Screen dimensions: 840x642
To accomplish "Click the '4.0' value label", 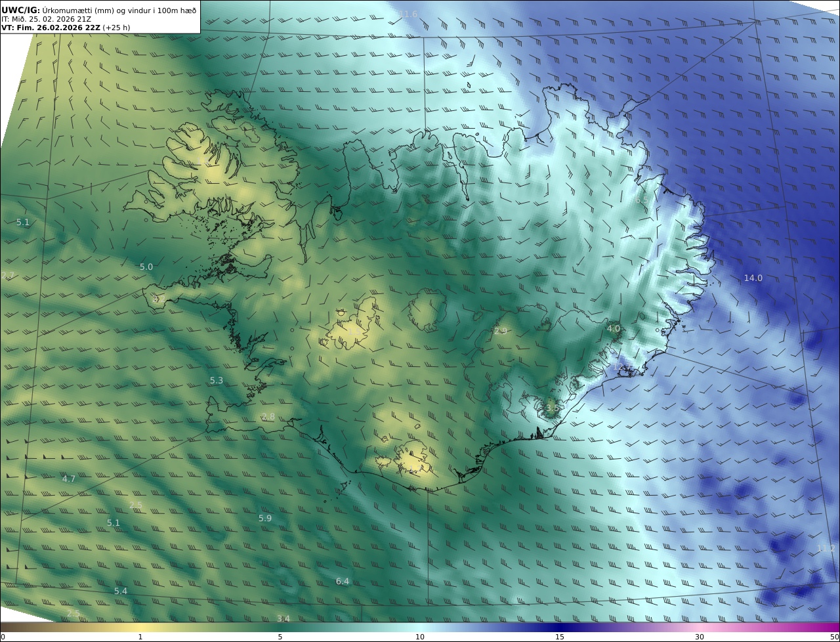I will pos(613,328).
